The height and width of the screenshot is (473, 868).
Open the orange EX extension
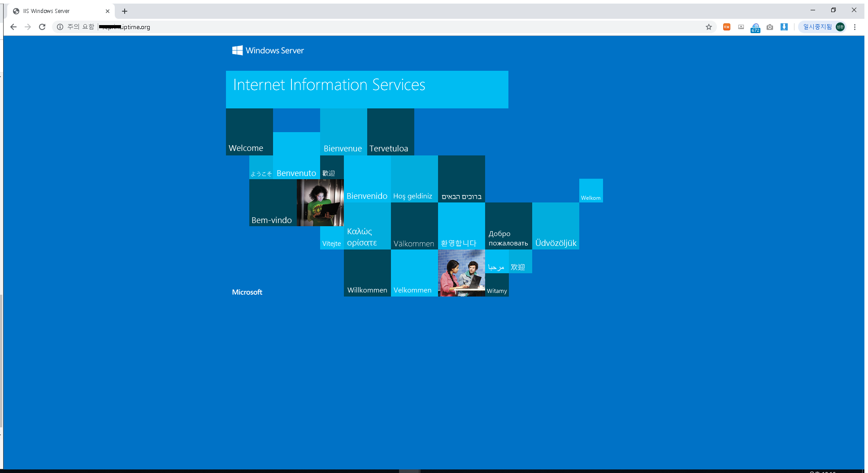(727, 27)
